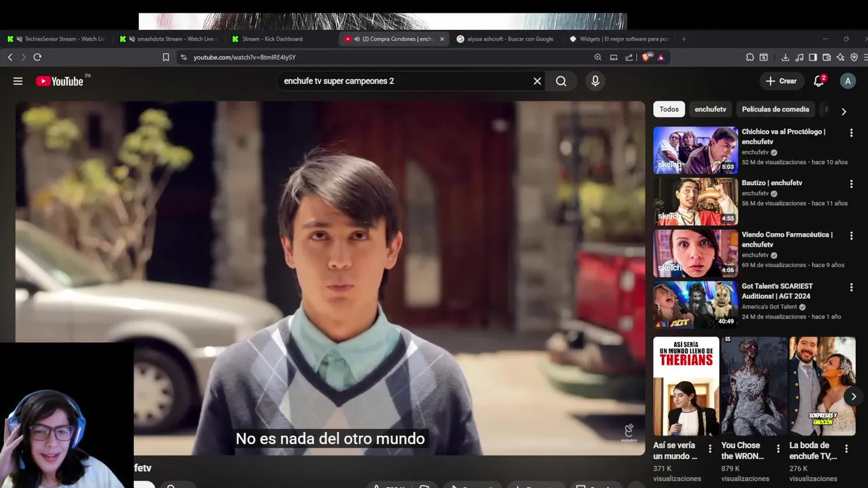Screen dimensions: 868x488
Task: Click the share arrow icon in the address bar
Action: 629,58
